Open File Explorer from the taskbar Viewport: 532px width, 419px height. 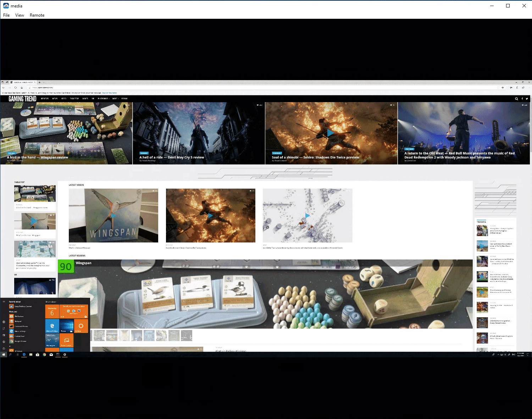click(31, 354)
